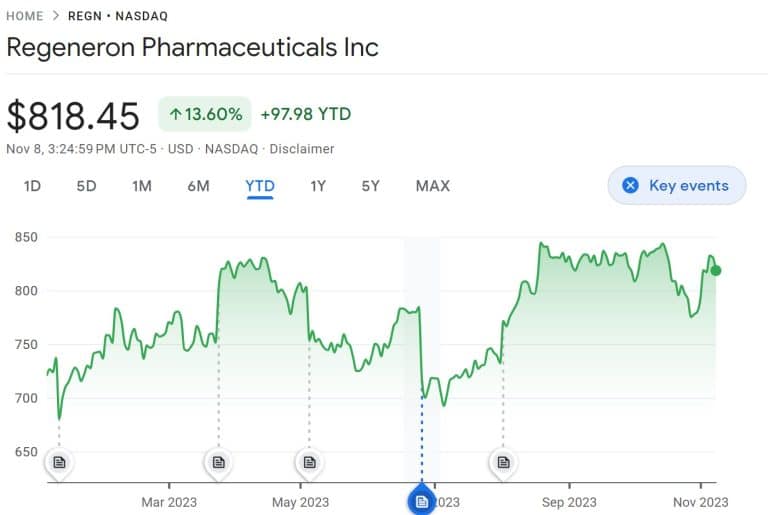Open the Disclaimer link
This screenshot has height=515, width=768.
pos(302,149)
